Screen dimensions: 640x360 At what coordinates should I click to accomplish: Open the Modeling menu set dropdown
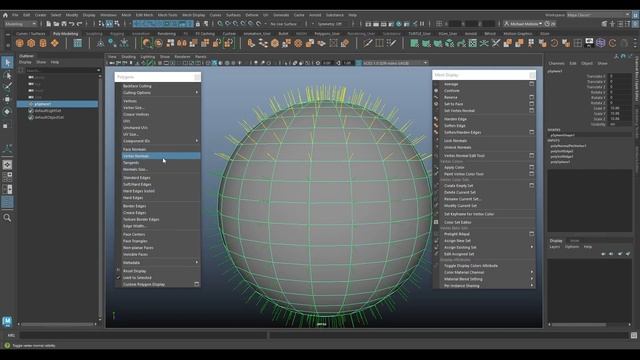click(x=20, y=24)
